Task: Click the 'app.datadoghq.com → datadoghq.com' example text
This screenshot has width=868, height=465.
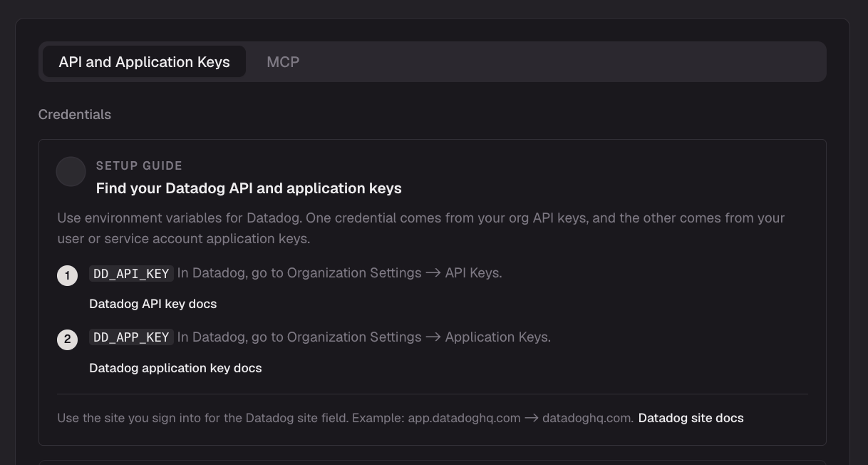Action: tap(520, 418)
